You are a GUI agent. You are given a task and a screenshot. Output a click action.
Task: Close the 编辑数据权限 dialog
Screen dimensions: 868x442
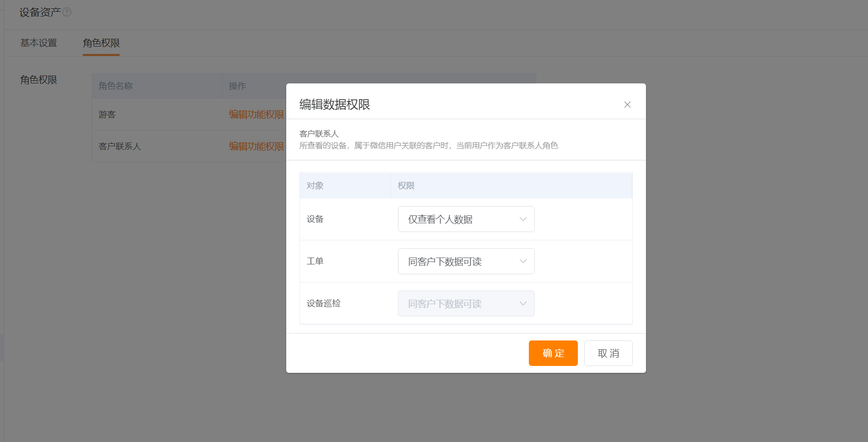627,104
